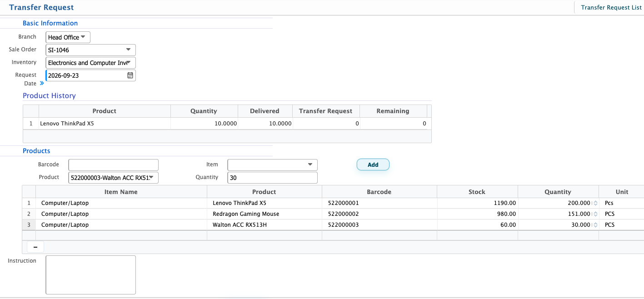Open the Product dropdown showing Walton ACC RX513H

click(113, 178)
